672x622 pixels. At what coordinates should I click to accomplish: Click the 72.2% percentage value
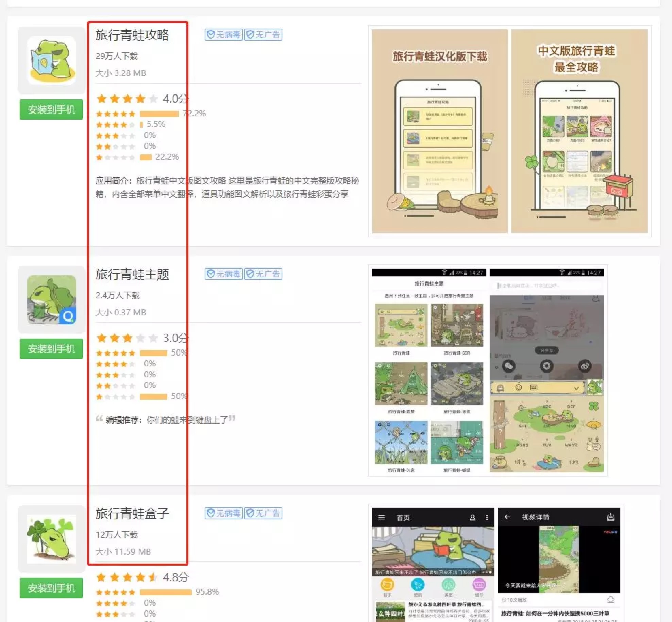tap(195, 114)
